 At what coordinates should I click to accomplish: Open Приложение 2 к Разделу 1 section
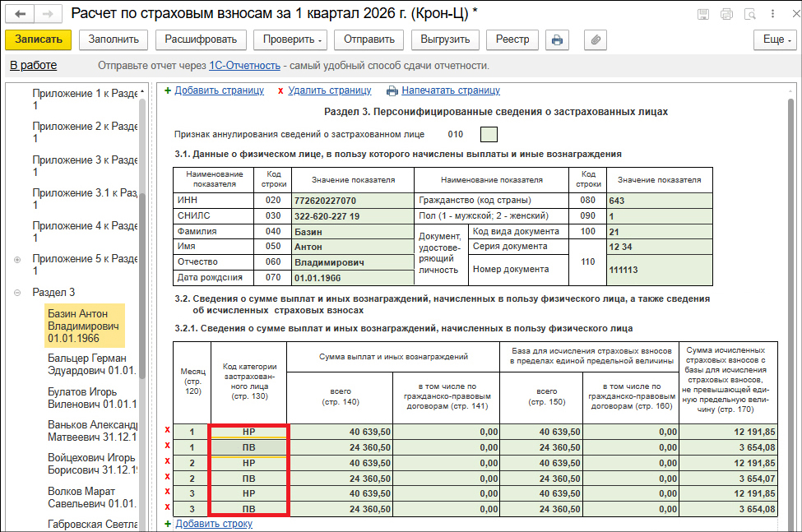[84, 132]
